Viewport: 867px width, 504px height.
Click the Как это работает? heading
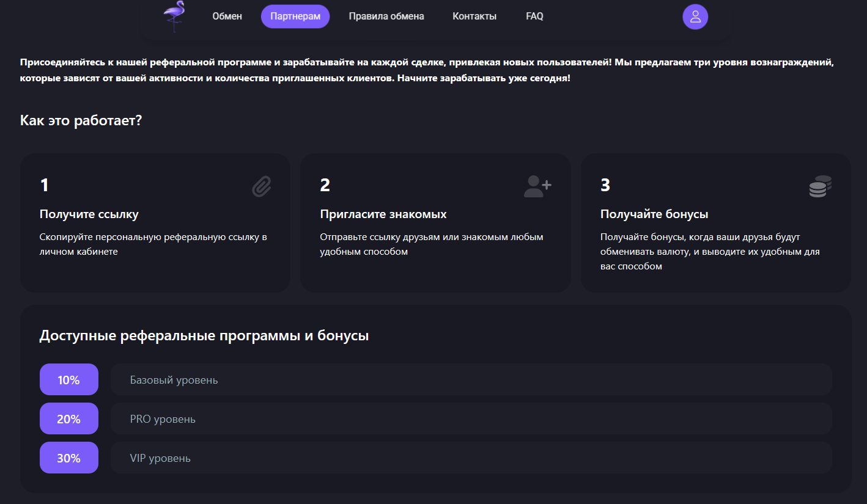pyautogui.click(x=81, y=120)
